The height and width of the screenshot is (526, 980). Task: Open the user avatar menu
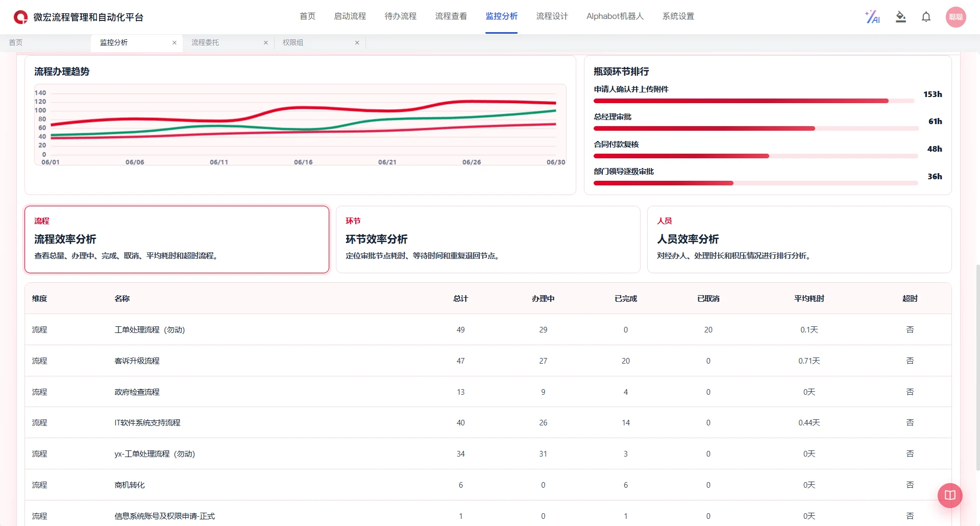955,17
